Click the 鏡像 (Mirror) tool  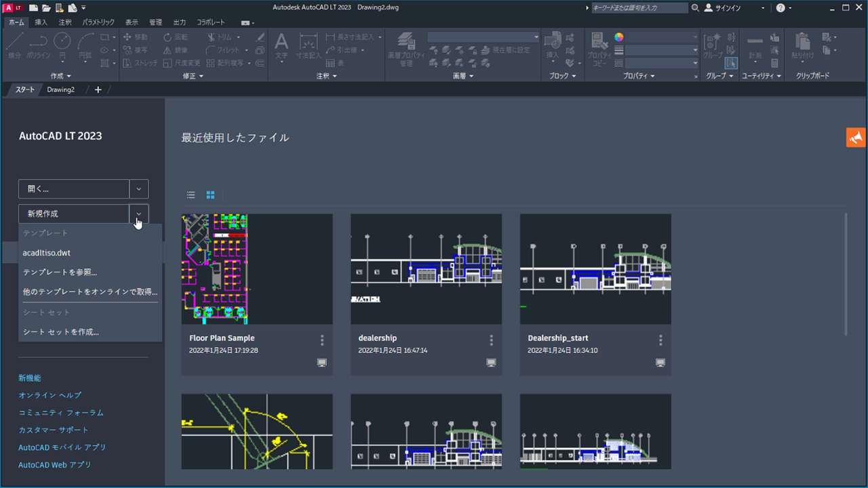pyautogui.click(x=176, y=50)
